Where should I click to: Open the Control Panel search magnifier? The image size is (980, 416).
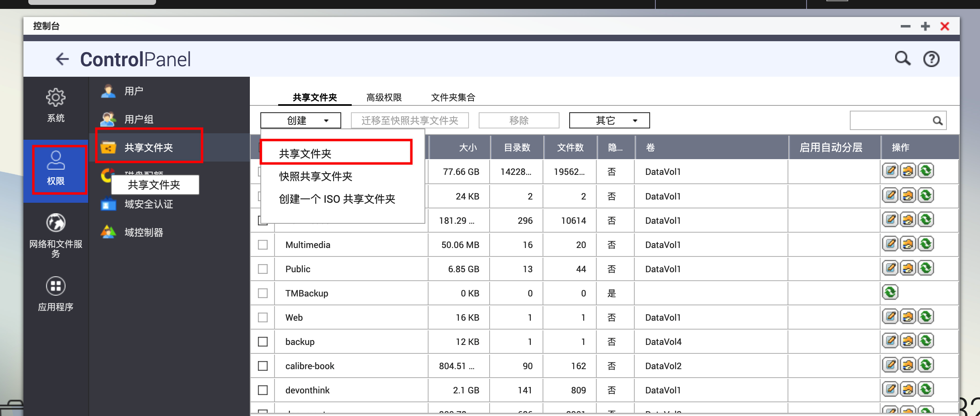[x=902, y=59]
